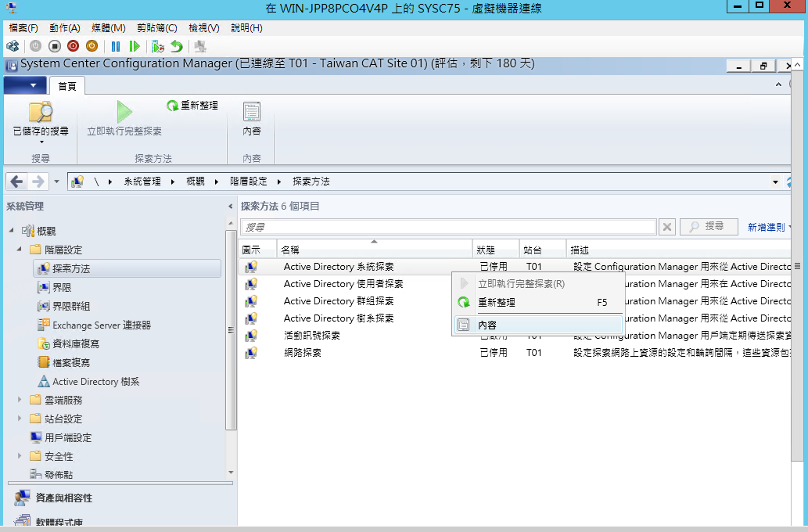Open the 界限 node

(54, 288)
